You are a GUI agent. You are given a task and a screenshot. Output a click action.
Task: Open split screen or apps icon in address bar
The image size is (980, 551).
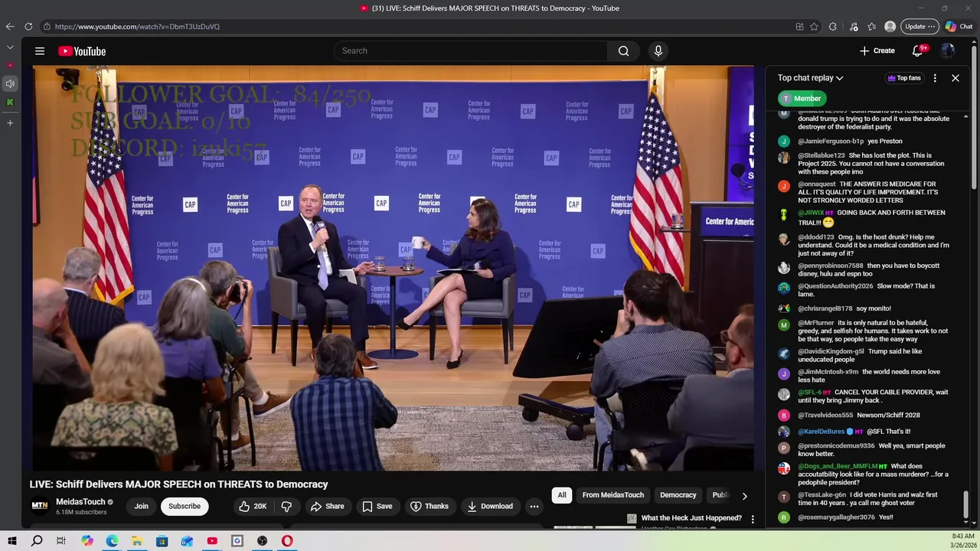point(799,27)
